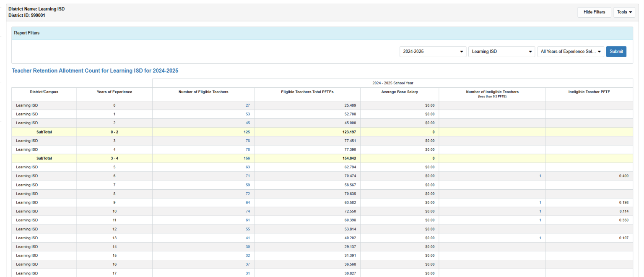Select eligible teachers count 71 for year 6
The image size is (644, 277).
(x=247, y=176)
